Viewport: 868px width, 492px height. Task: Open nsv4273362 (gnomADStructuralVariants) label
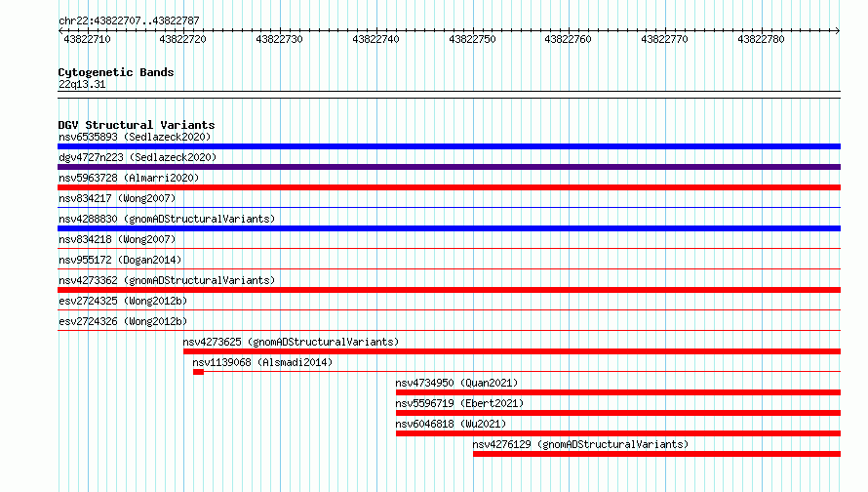pos(167,280)
